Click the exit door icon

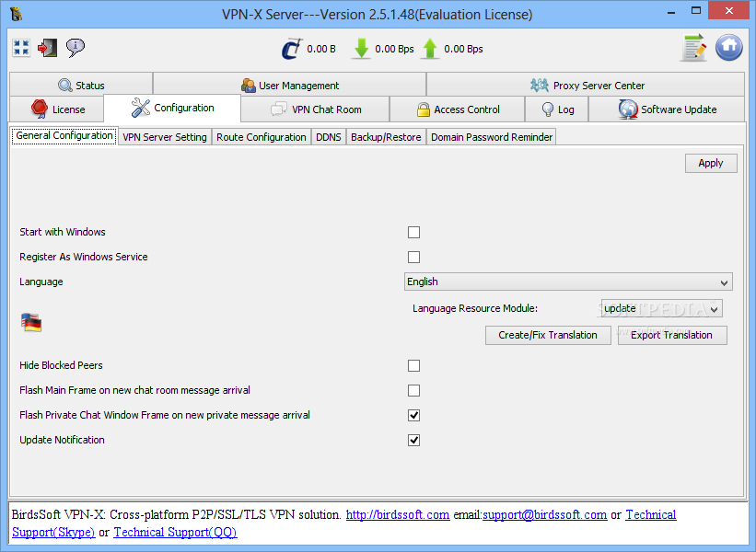point(48,48)
